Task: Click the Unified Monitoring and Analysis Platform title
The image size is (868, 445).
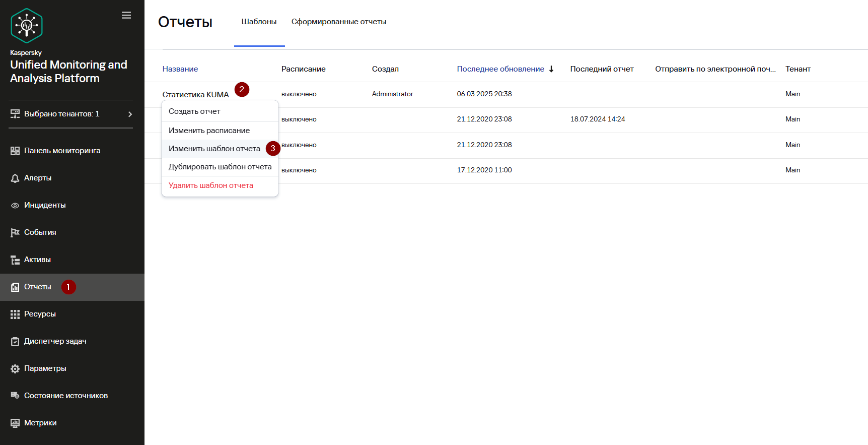Action: [68, 72]
